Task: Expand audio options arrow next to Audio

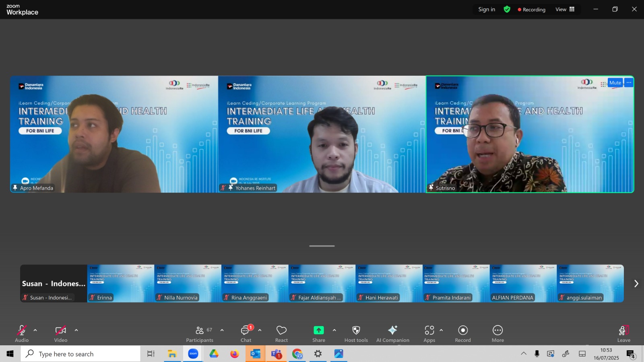Action: pyautogui.click(x=35, y=330)
